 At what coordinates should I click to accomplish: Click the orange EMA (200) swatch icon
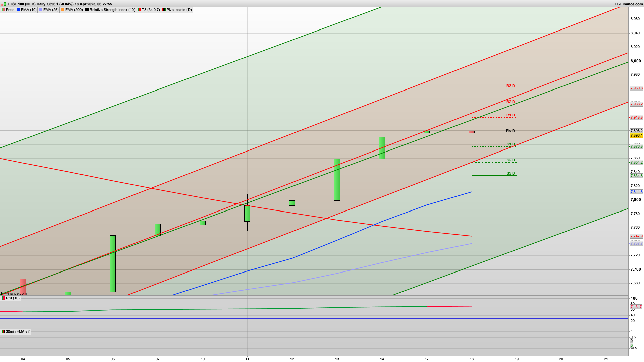(63, 10)
